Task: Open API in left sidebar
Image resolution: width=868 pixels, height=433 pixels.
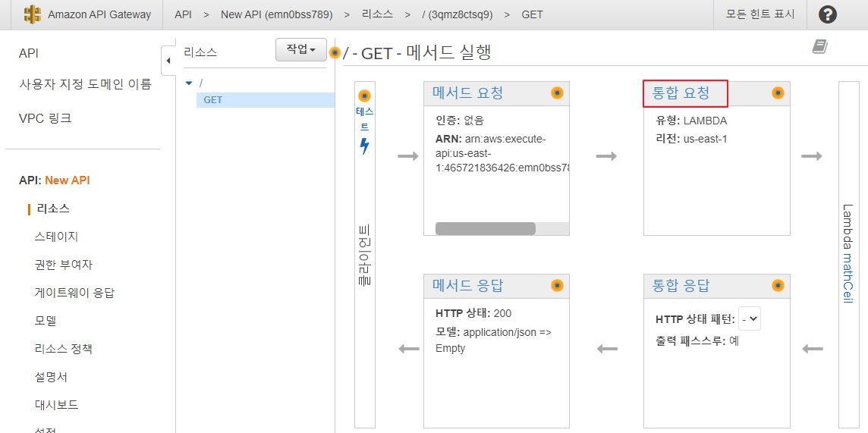Action: 28,53
